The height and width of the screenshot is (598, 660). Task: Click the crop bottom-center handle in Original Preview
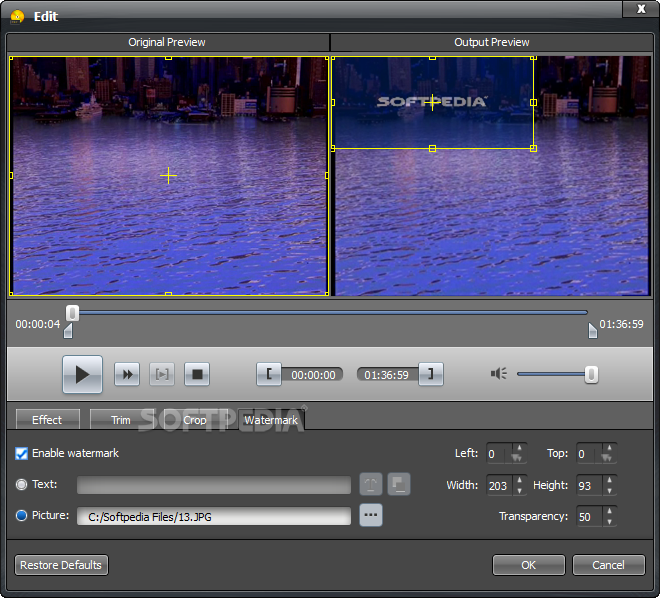[x=168, y=294]
